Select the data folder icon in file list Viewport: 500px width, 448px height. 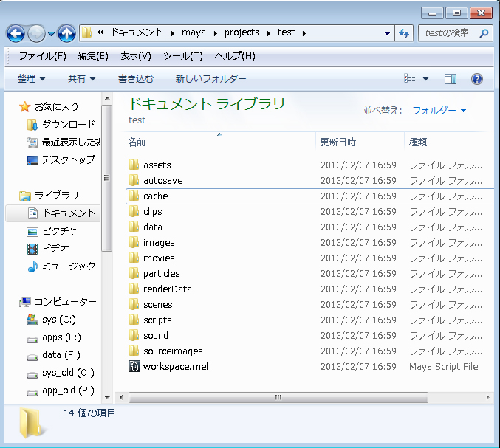coord(134,227)
